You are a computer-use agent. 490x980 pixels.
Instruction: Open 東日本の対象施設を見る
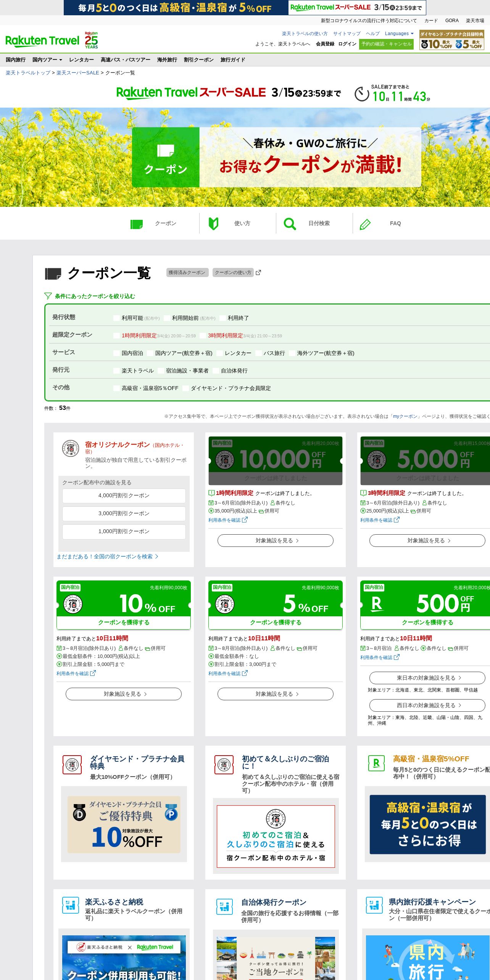point(427,678)
